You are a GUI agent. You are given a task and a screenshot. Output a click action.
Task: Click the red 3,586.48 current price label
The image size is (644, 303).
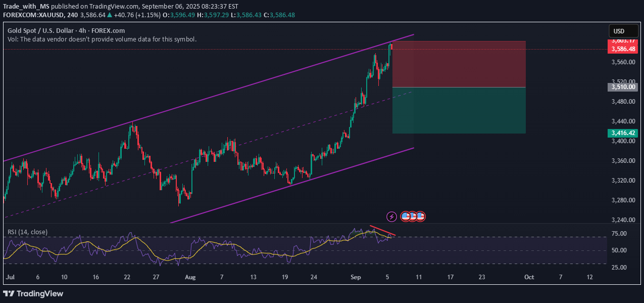(623, 49)
